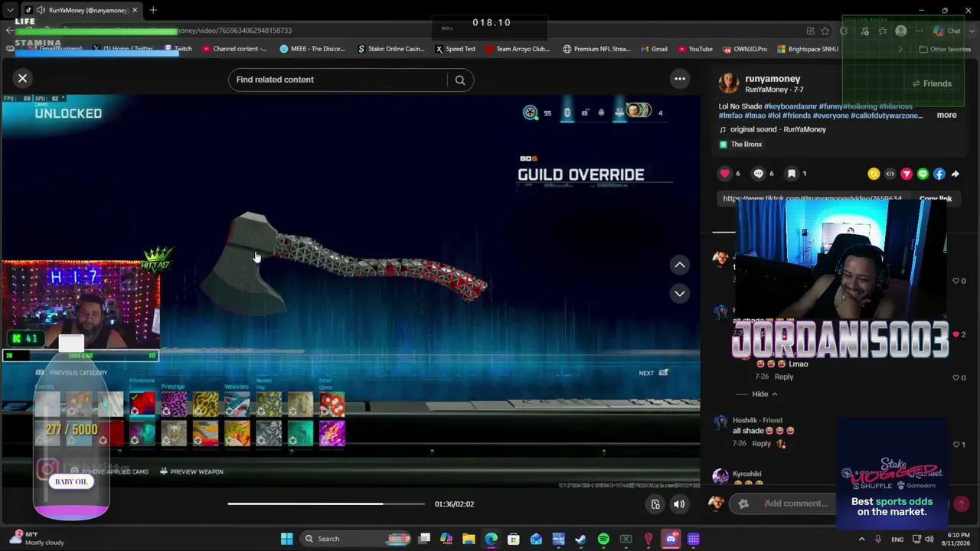Image resolution: width=980 pixels, height=551 pixels.
Task: Share the video to Facebook
Action: (x=939, y=174)
